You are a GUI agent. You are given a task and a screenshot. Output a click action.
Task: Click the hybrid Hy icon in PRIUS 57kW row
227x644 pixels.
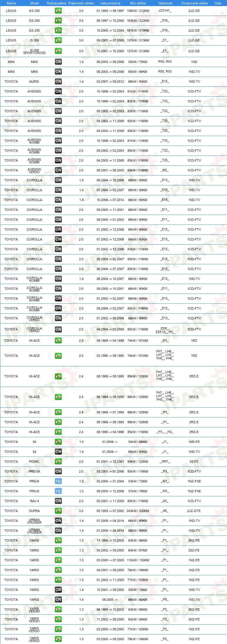pos(58,491)
